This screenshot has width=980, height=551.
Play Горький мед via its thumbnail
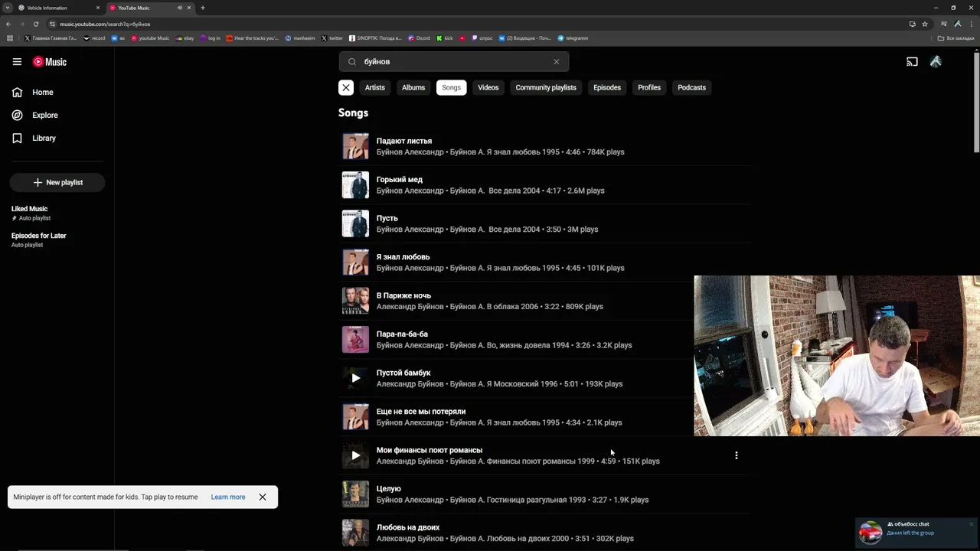pos(355,184)
